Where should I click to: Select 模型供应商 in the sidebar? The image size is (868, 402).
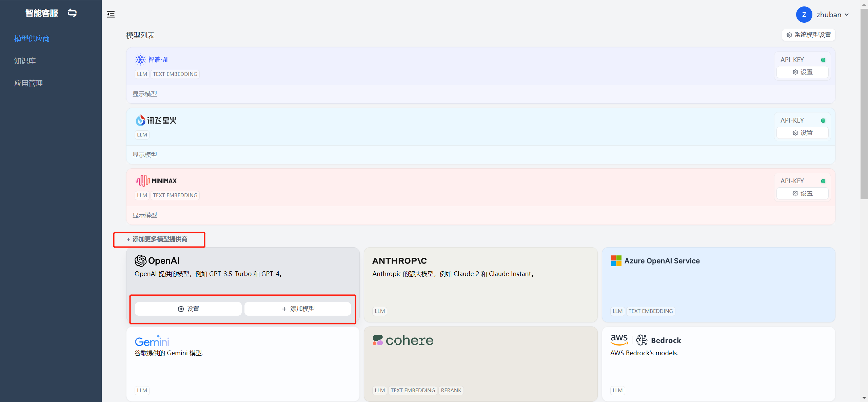tap(32, 39)
